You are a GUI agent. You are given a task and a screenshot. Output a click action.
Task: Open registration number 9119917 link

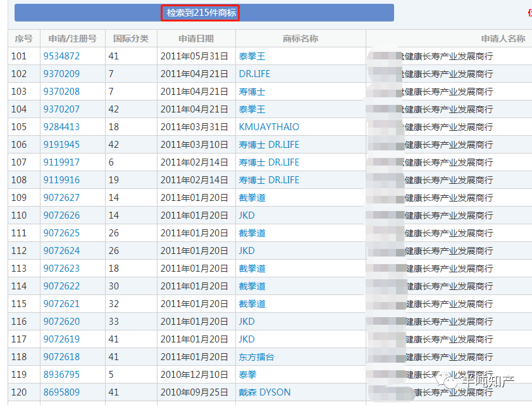tap(61, 162)
